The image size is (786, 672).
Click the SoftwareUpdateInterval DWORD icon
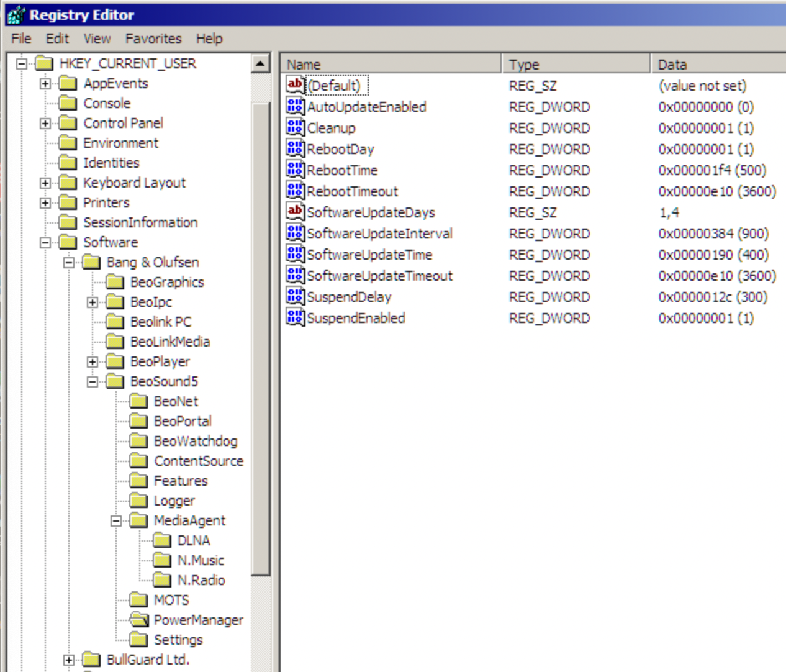(295, 232)
